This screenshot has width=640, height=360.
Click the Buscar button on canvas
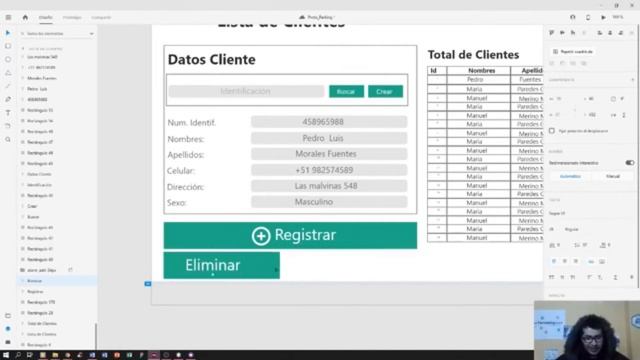tap(346, 91)
